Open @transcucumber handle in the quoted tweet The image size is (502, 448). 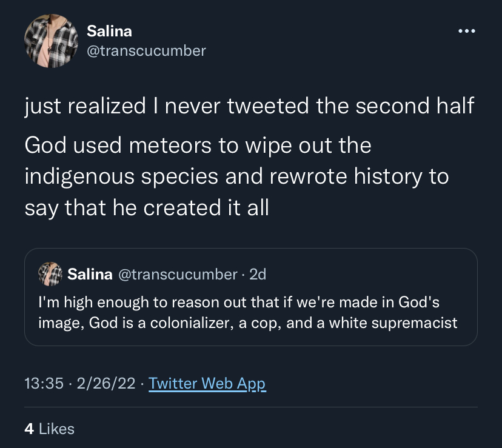tap(178, 275)
